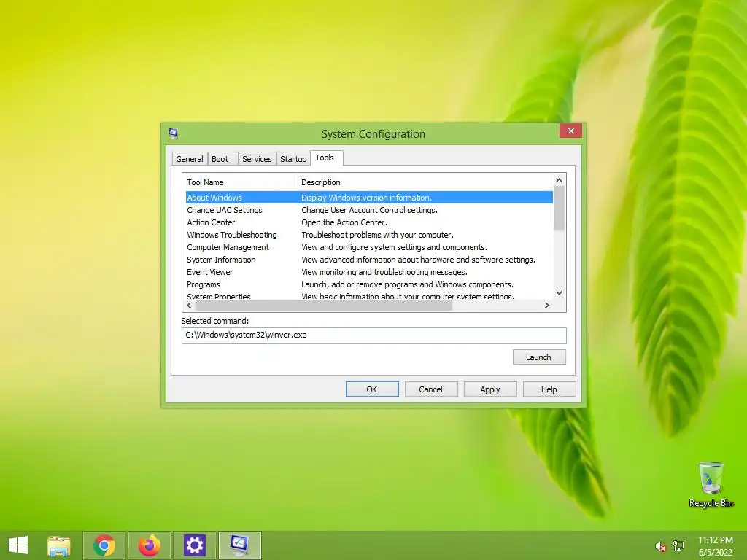Launch Google Chrome from the taskbar
Screen dimensions: 747x560
click(104, 545)
